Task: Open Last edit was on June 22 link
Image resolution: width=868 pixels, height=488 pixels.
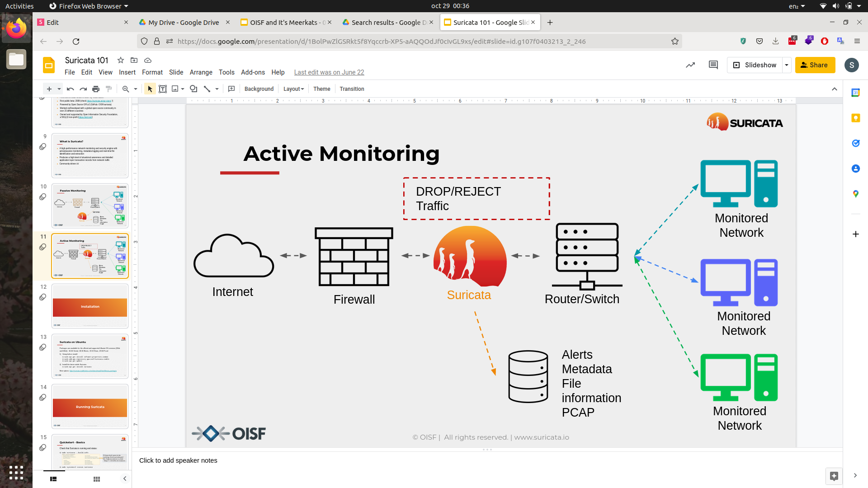Action: [x=329, y=72]
